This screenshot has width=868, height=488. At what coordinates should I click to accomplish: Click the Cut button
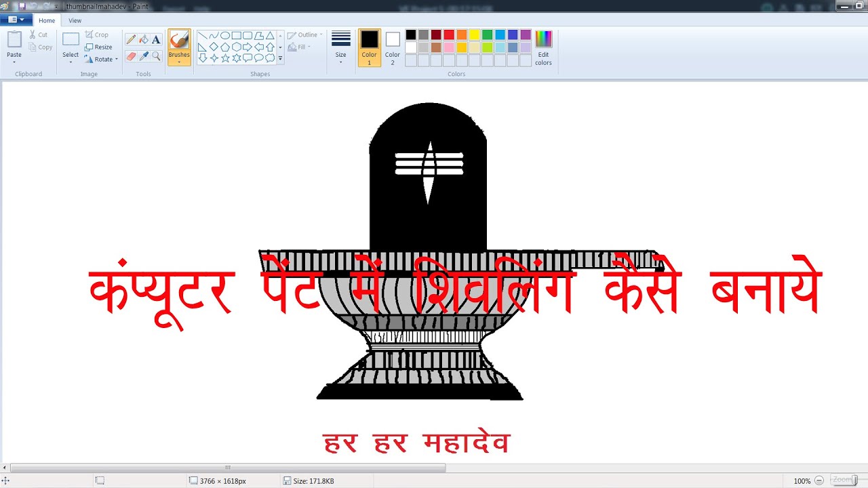(x=39, y=35)
